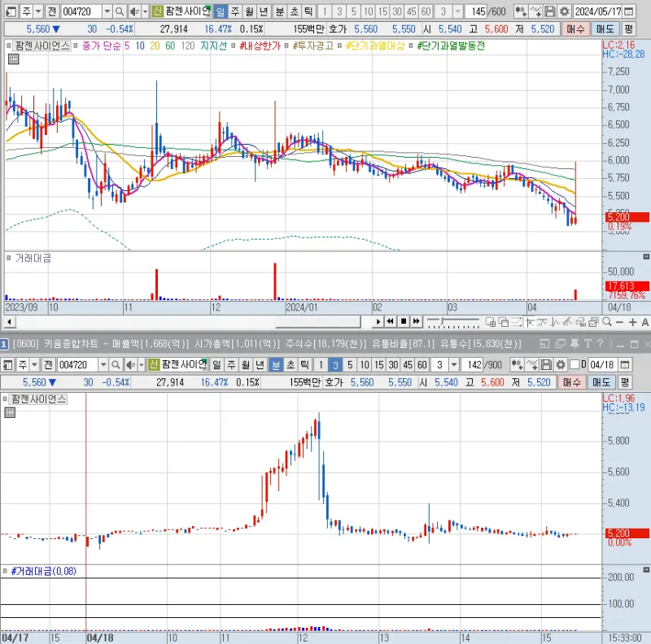The height and width of the screenshot is (644, 651).
Task: Click the eraser tool icon in chart bottom toolbar
Action: pyautogui.click(x=581, y=321)
